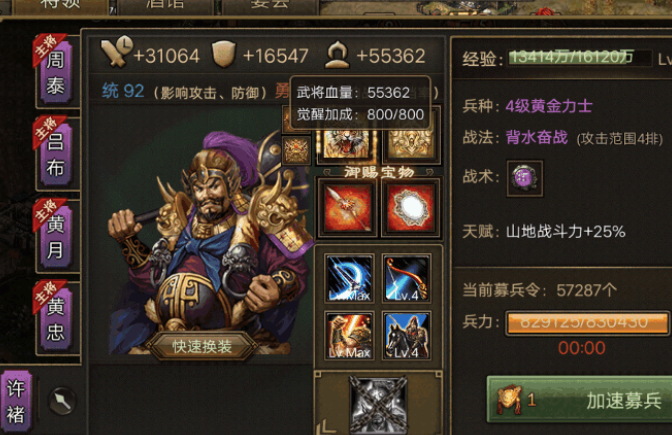Open the white jade mirror treasure
672x435 pixels.
[411, 208]
